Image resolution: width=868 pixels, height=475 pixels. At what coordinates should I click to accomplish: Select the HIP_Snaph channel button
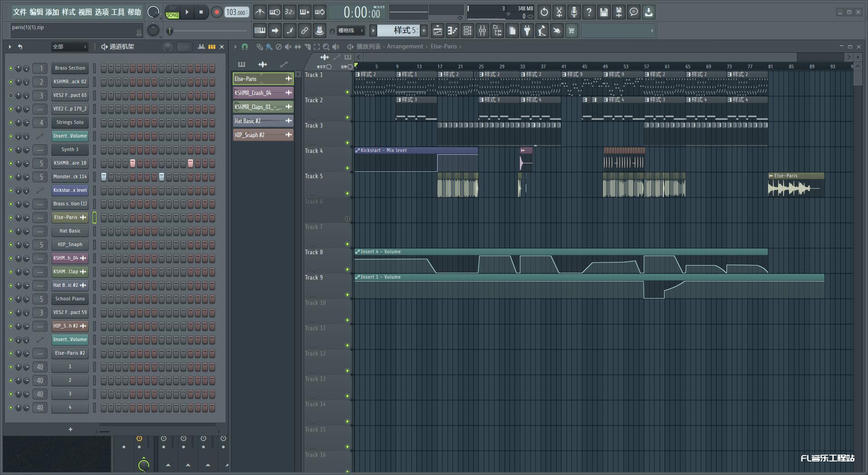[70, 245]
